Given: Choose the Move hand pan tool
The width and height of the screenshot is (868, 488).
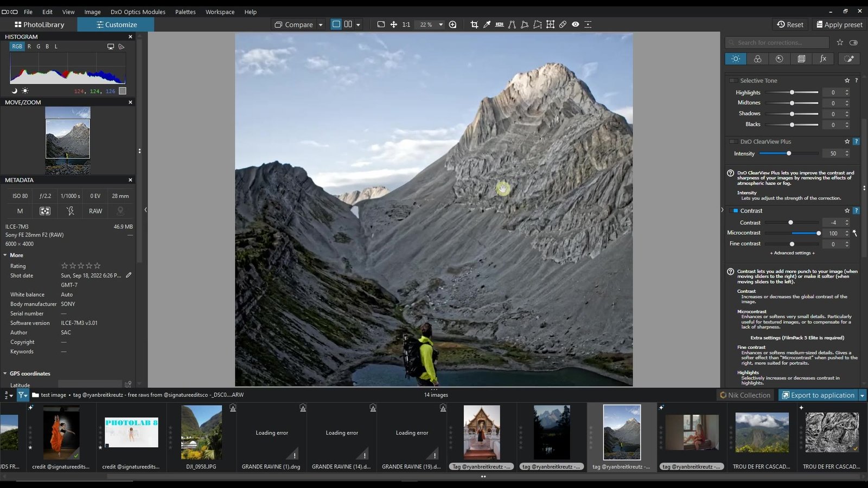Looking at the screenshot, I should [393, 24].
